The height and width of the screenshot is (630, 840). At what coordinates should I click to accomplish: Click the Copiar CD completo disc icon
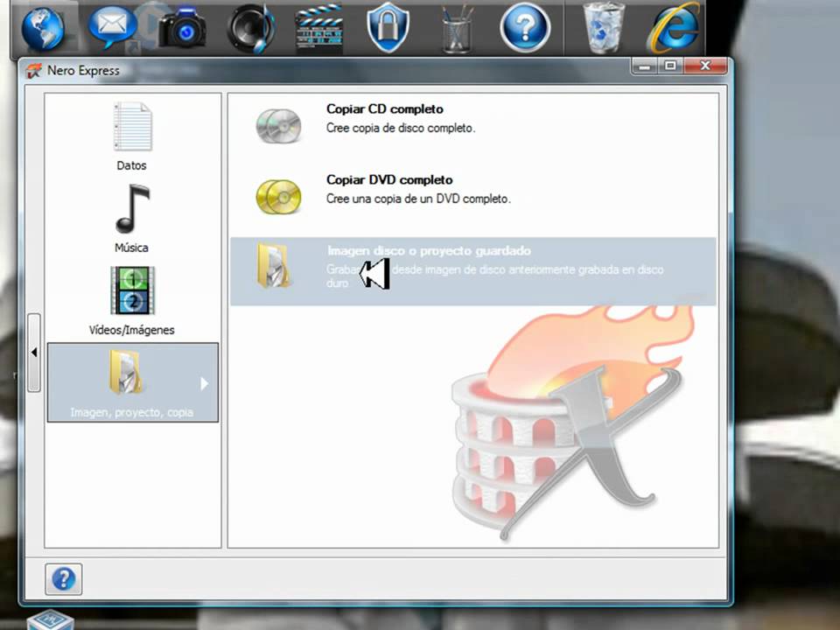pos(278,126)
